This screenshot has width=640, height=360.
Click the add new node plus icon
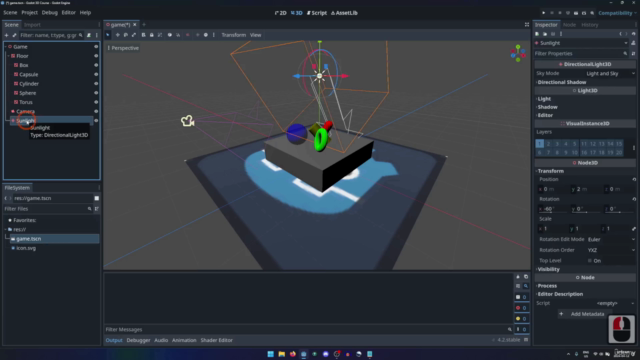coord(6,35)
